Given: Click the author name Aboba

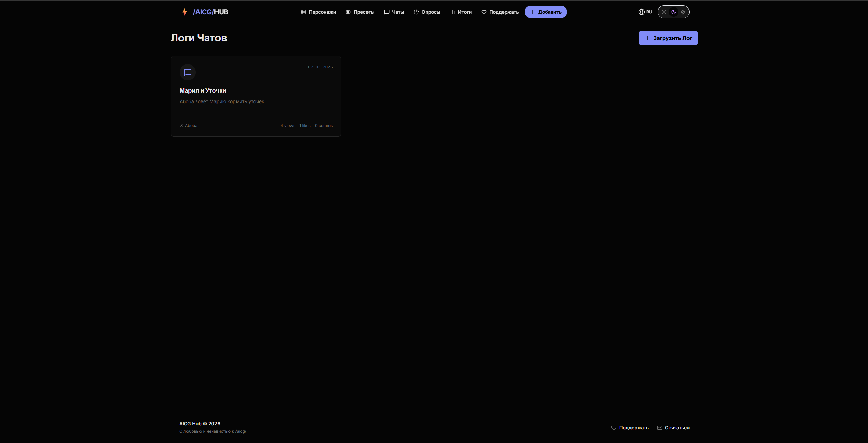Looking at the screenshot, I should pos(191,126).
